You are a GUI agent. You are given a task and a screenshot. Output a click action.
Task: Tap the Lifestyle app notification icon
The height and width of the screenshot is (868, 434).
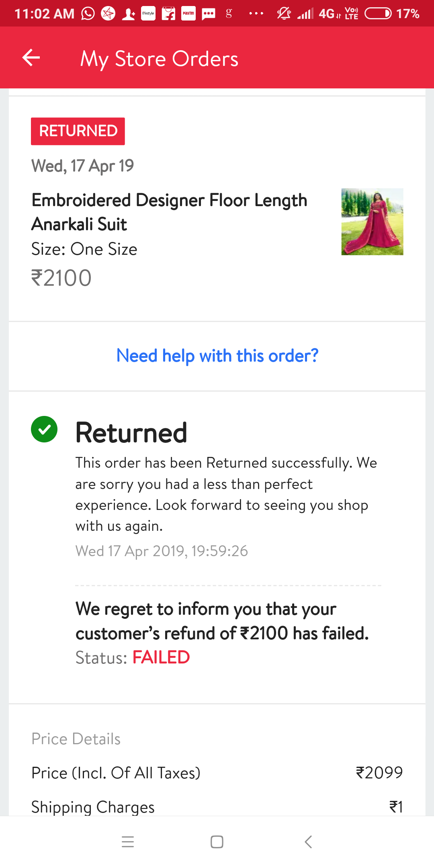click(x=148, y=14)
